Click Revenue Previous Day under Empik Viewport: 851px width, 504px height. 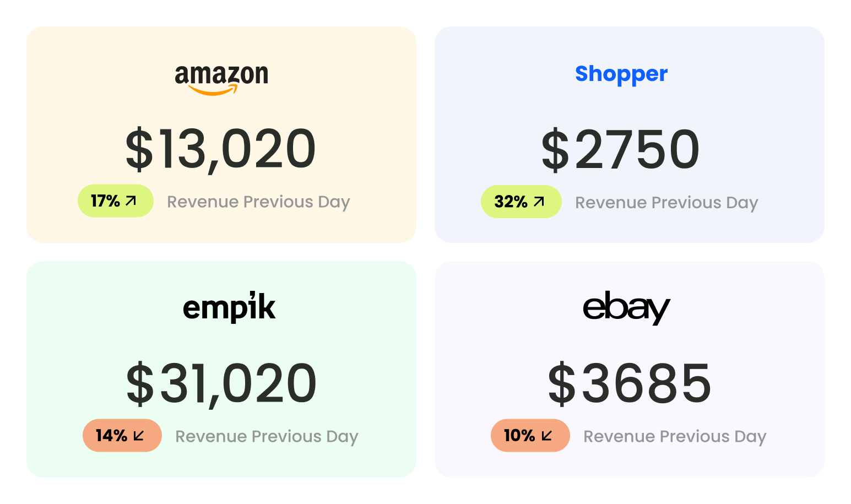[267, 437]
